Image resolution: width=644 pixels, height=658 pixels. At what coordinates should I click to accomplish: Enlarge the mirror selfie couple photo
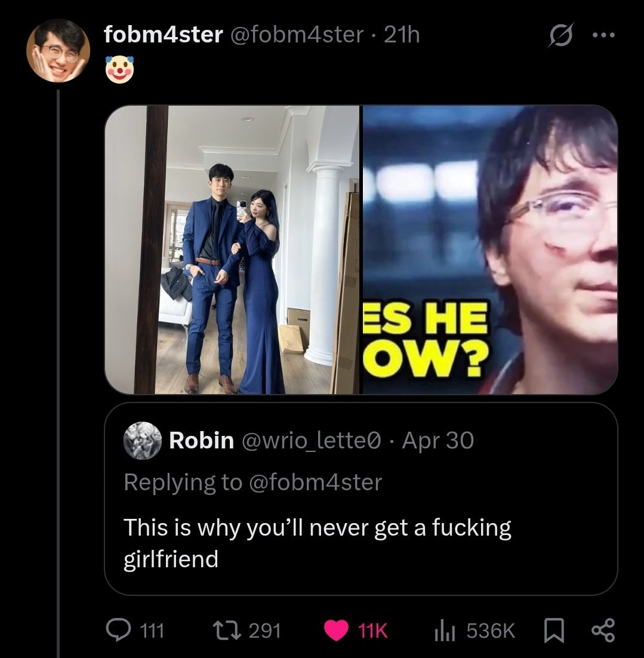[232, 250]
